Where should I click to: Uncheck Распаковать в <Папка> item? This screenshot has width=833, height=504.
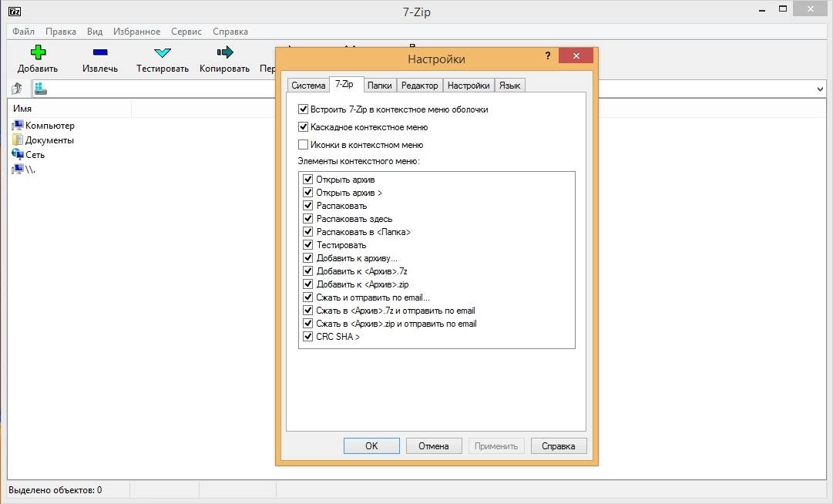[x=307, y=231]
